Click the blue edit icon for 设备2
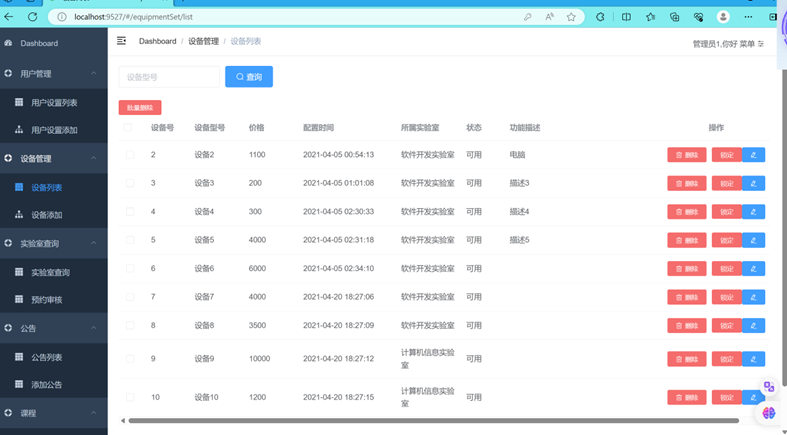The height and width of the screenshot is (435, 787). pos(753,155)
